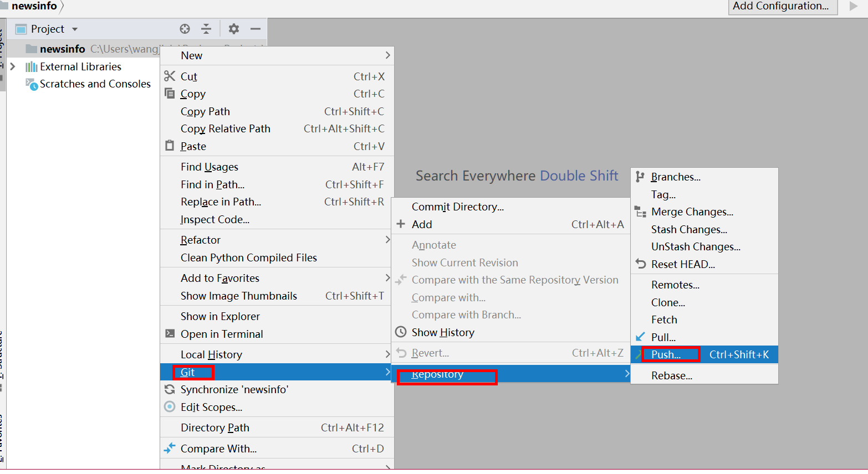The width and height of the screenshot is (868, 474).
Task: Click the Add Configuration button
Action: (782, 6)
